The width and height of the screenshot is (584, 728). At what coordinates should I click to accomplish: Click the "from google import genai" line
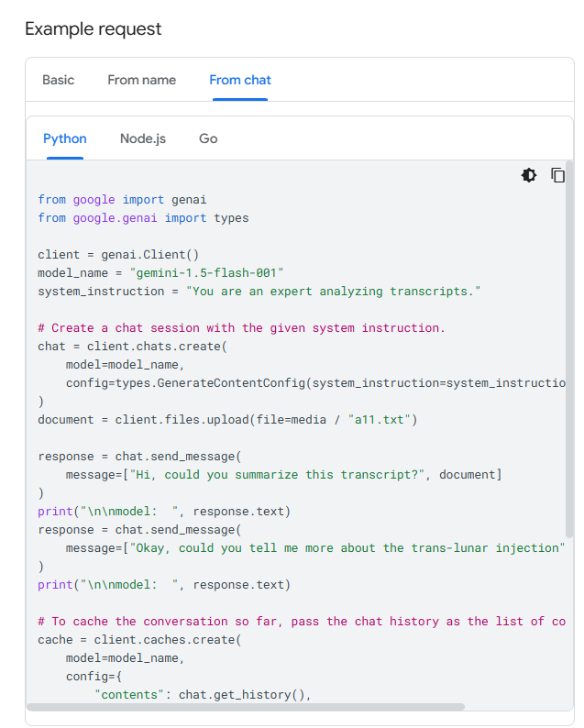(x=123, y=199)
